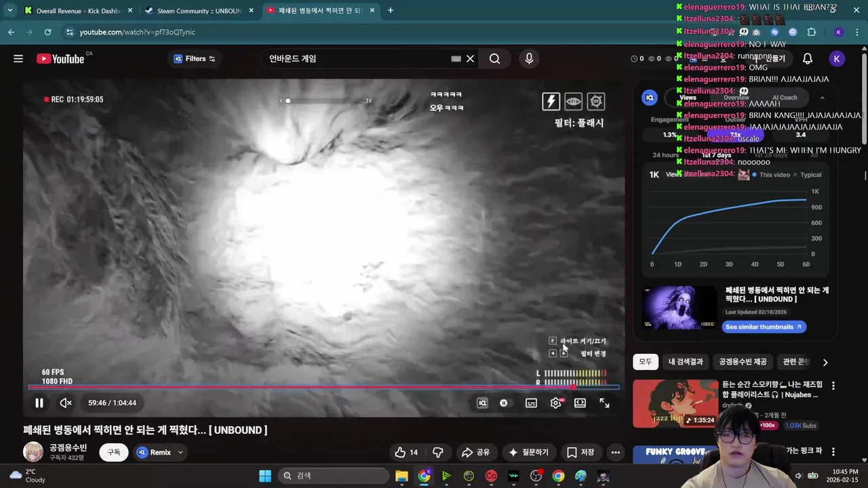
Task: Open the YouTube notifications bell
Action: click(x=808, y=59)
